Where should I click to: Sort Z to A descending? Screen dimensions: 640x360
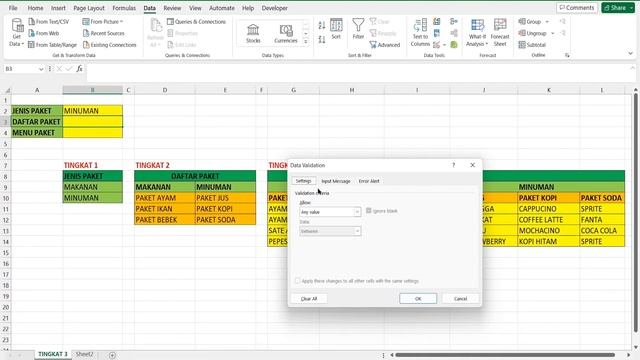point(322,40)
